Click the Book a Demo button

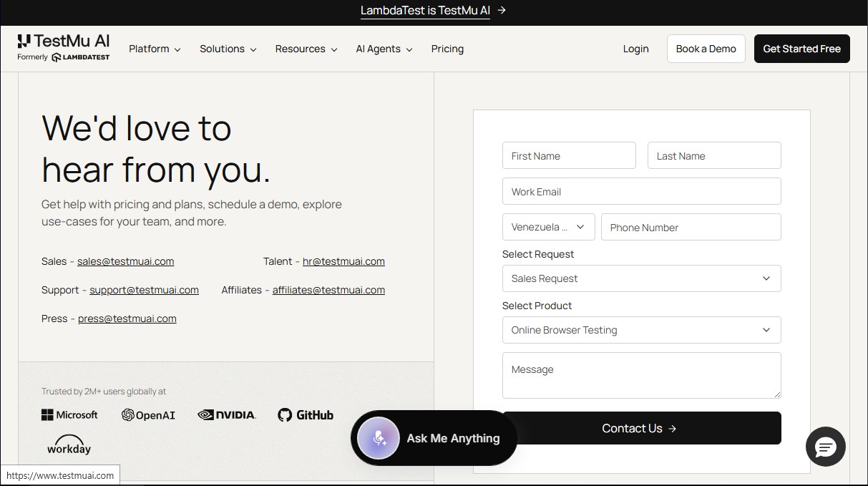706,49
